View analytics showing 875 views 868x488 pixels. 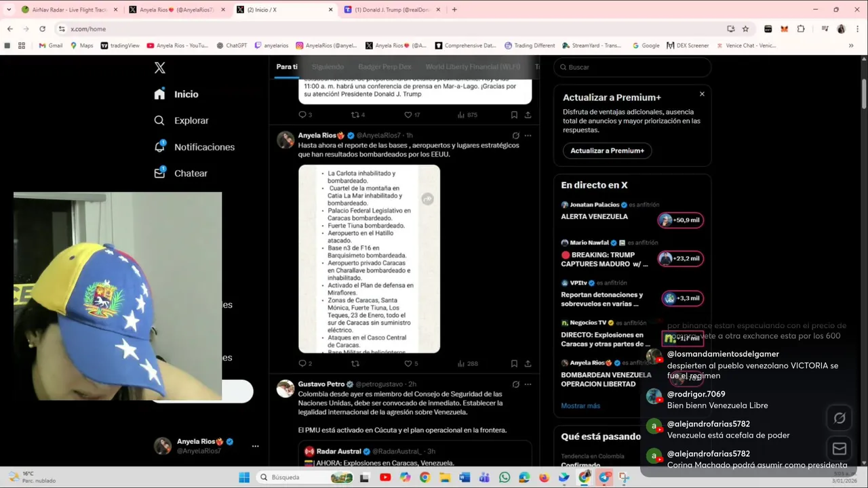(467, 115)
